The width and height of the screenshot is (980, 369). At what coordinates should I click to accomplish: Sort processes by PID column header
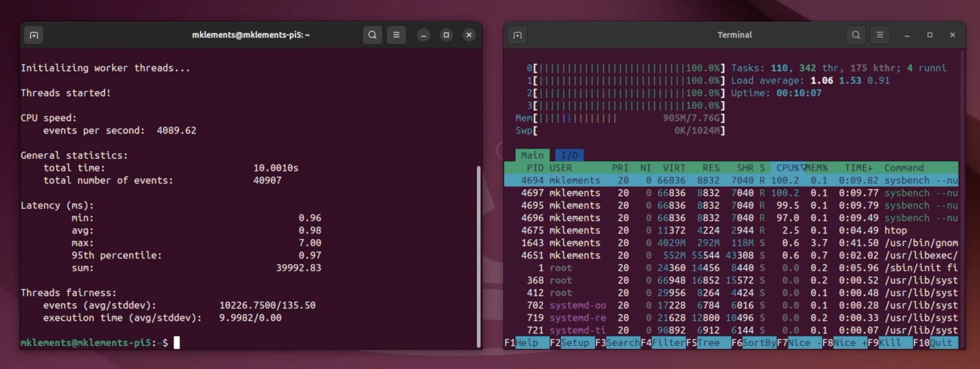coord(535,168)
